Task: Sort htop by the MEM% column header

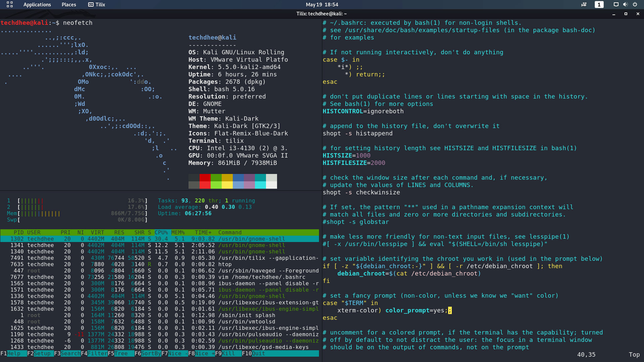Action: click(178, 233)
